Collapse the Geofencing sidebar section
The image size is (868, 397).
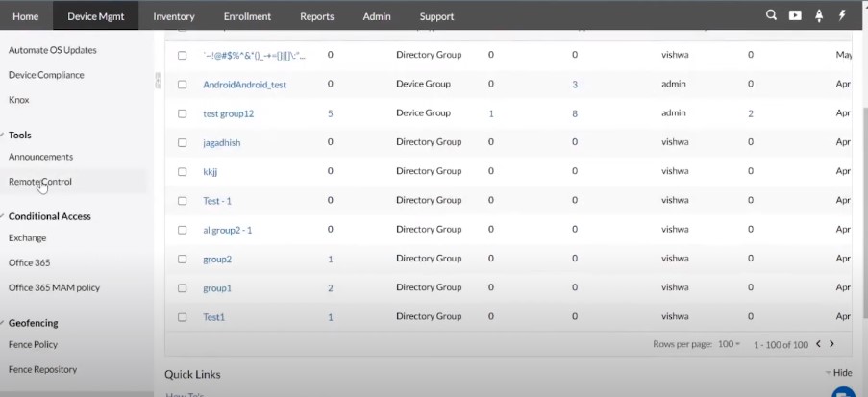click(x=3, y=323)
